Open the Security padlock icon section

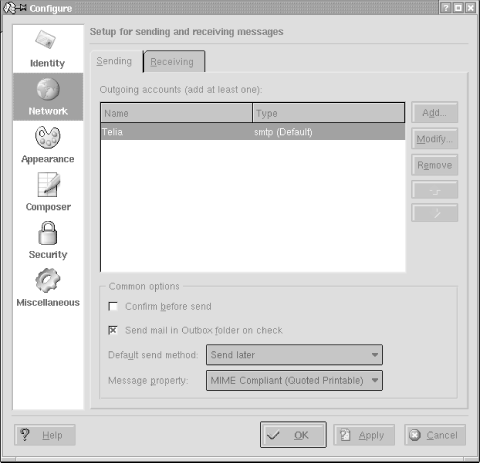(x=48, y=233)
